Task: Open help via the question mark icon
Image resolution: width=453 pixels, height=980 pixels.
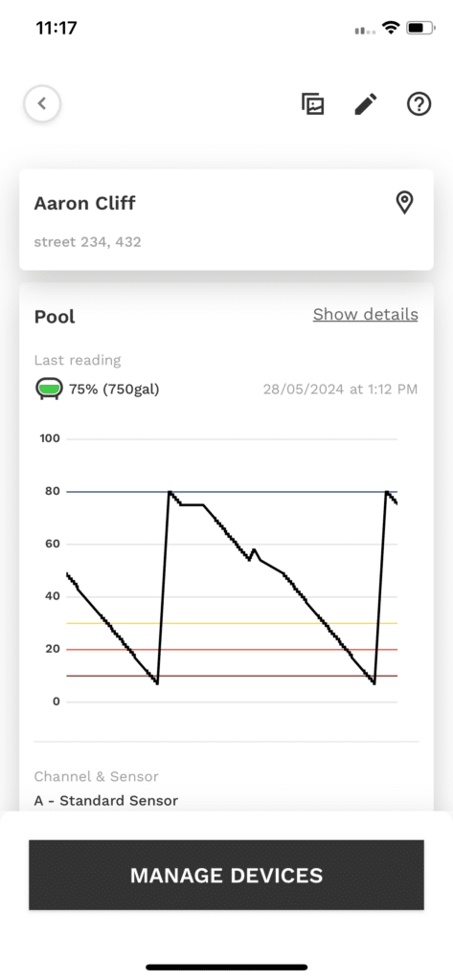Action: point(419,104)
